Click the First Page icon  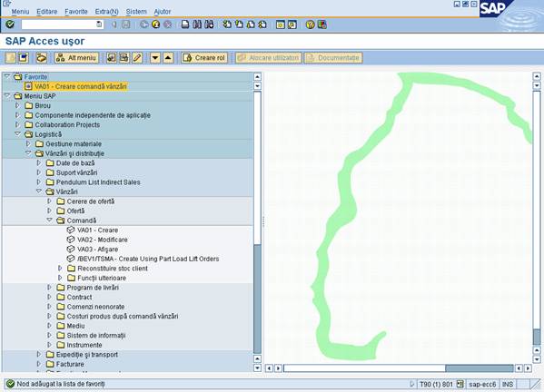click(x=227, y=24)
